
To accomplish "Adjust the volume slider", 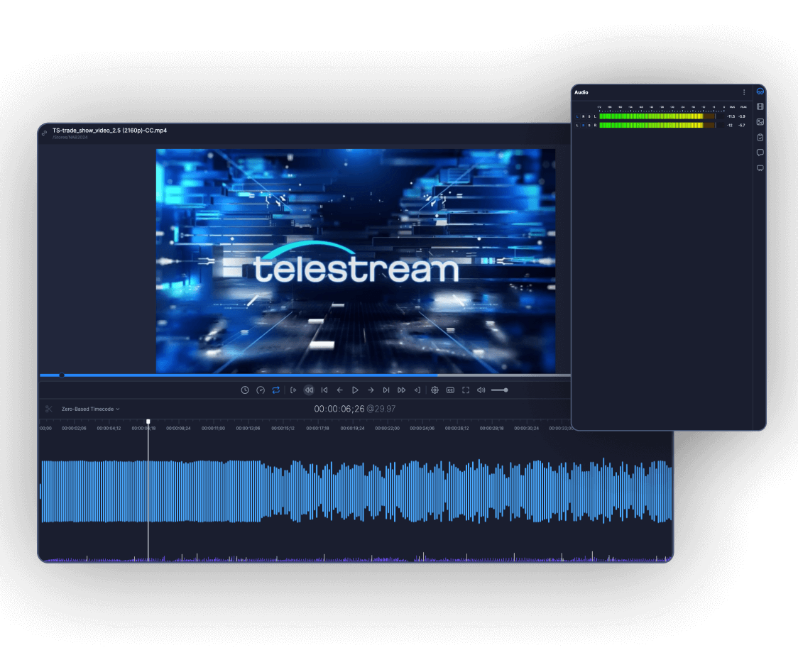I will [500, 390].
